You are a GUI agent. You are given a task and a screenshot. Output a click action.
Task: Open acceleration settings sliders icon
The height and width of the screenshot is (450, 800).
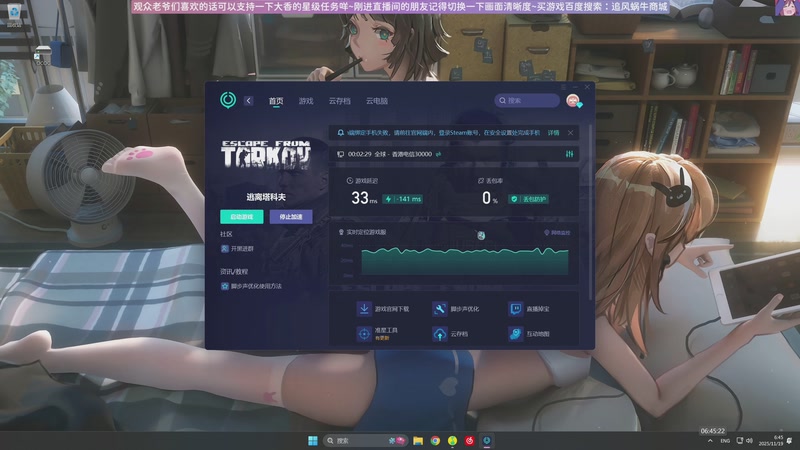click(x=569, y=154)
